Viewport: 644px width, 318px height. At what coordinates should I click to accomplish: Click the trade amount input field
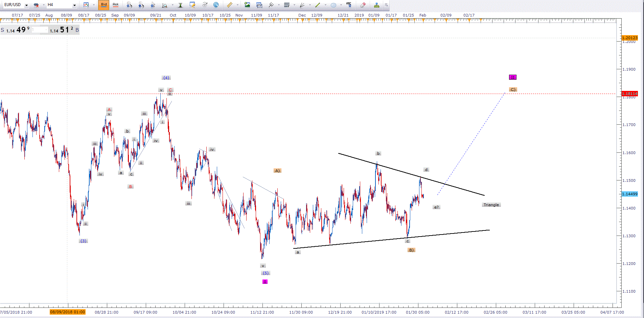pyautogui.click(x=40, y=30)
